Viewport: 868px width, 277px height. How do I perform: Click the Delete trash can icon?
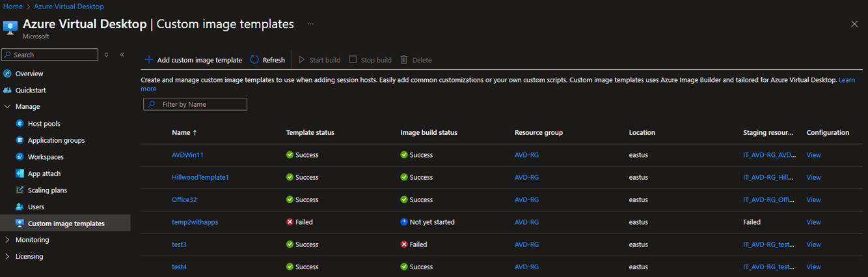[x=404, y=60]
